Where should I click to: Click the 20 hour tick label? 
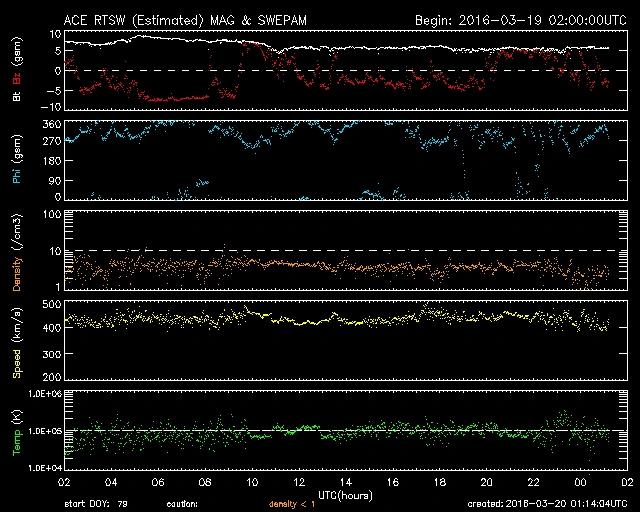(487, 483)
